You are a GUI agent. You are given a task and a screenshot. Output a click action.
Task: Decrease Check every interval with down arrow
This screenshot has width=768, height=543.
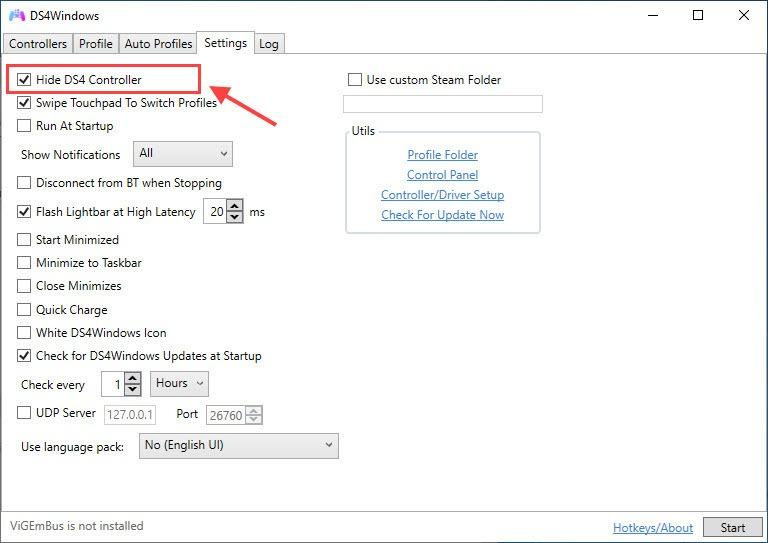point(133,390)
